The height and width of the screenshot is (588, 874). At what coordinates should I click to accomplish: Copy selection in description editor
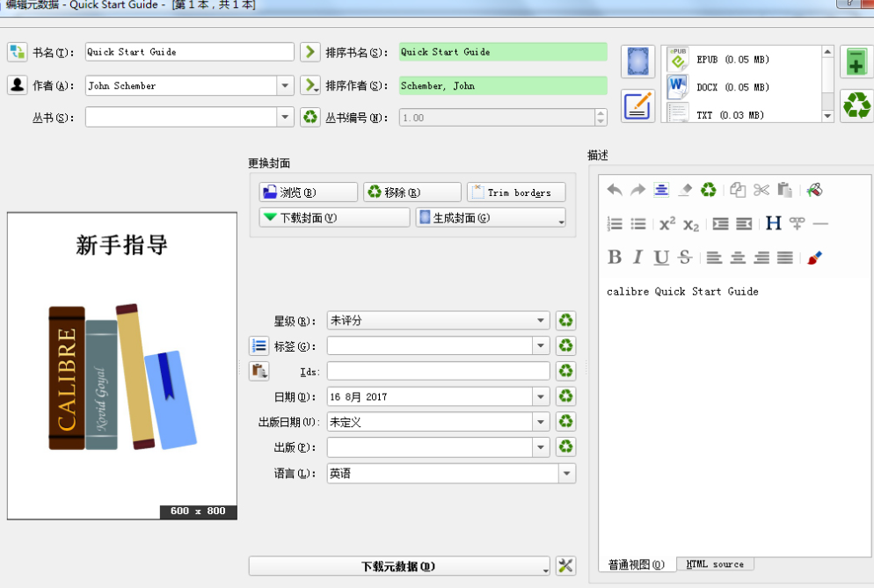[738, 190]
